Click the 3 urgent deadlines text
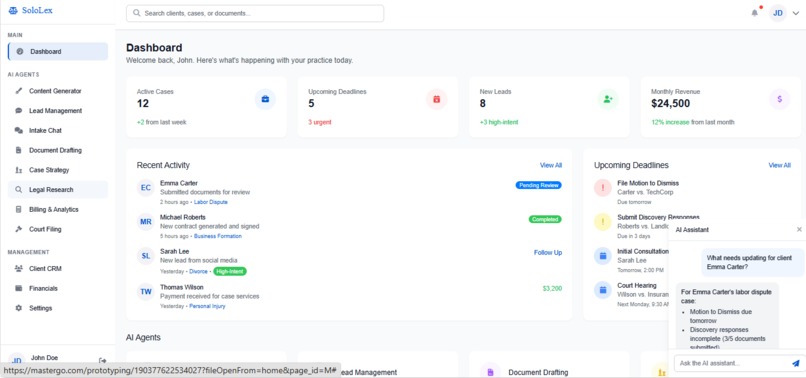The width and height of the screenshot is (806, 378). 320,122
